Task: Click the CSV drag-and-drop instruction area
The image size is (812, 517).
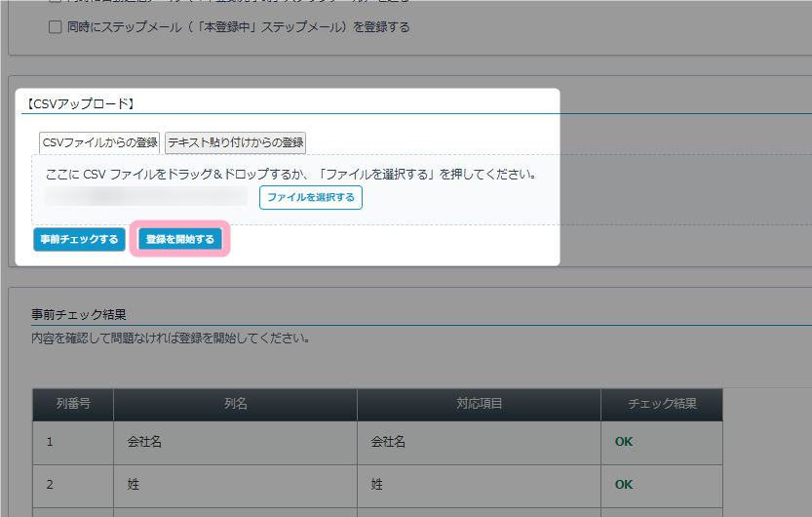Action: coord(292,175)
